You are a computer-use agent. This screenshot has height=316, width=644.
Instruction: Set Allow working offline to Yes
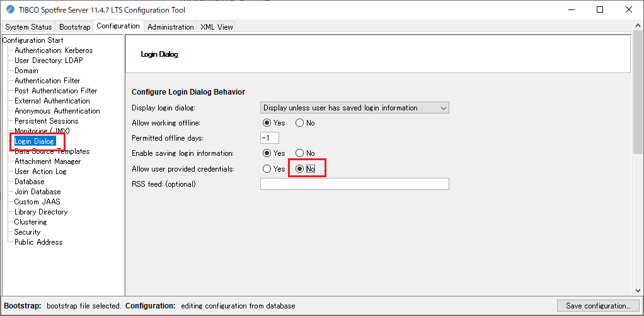click(x=267, y=123)
